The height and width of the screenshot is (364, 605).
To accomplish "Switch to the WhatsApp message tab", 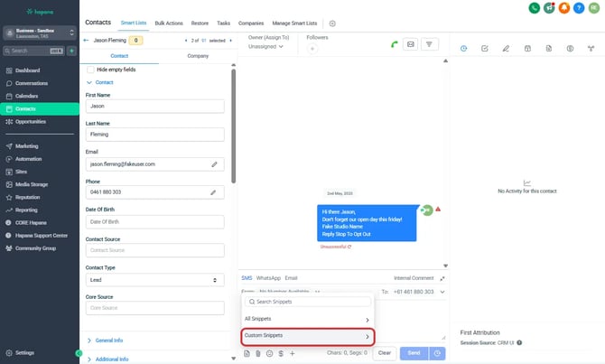I will pos(268,277).
